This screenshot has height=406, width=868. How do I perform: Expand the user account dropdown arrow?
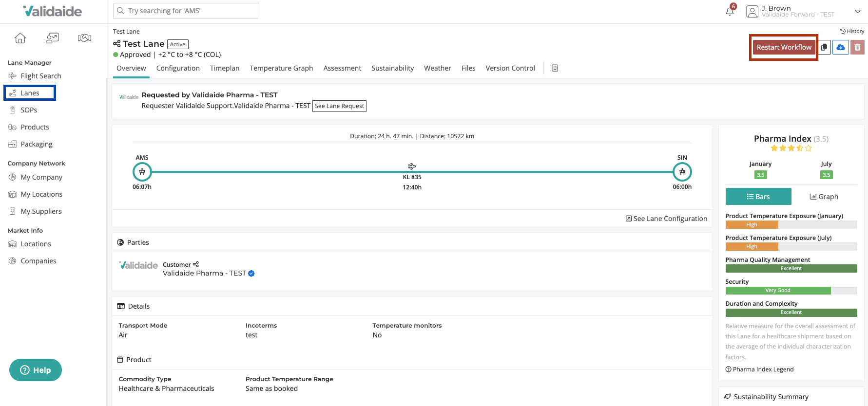pos(857,11)
